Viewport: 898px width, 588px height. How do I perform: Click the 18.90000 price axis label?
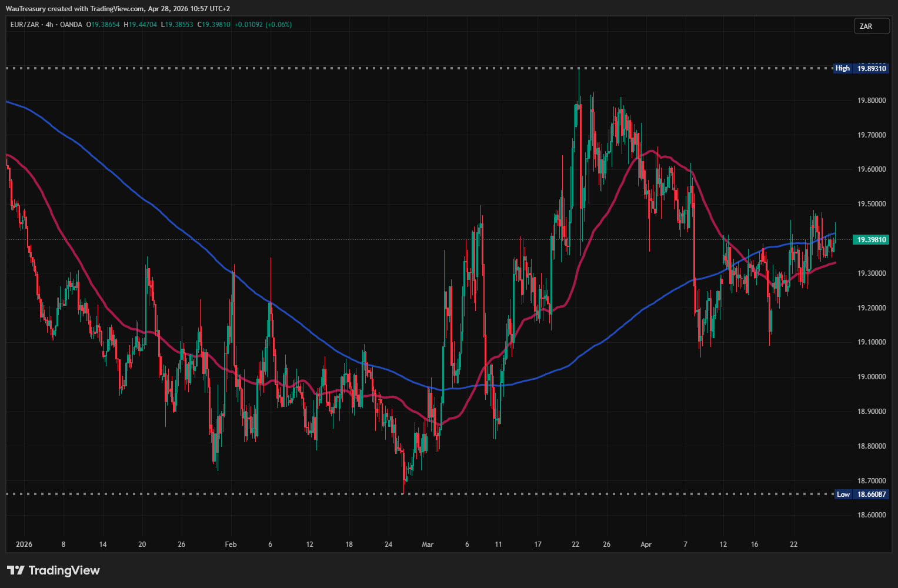pyautogui.click(x=872, y=412)
